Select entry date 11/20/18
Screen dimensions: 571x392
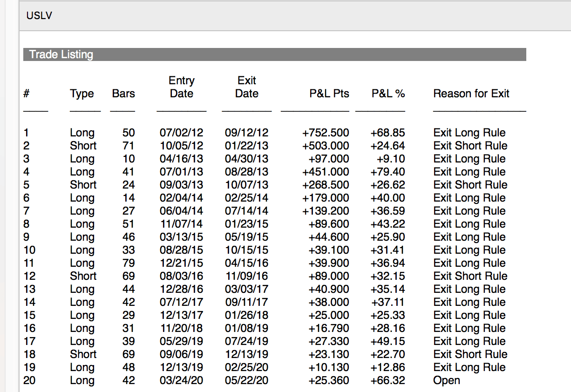pos(182,328)
